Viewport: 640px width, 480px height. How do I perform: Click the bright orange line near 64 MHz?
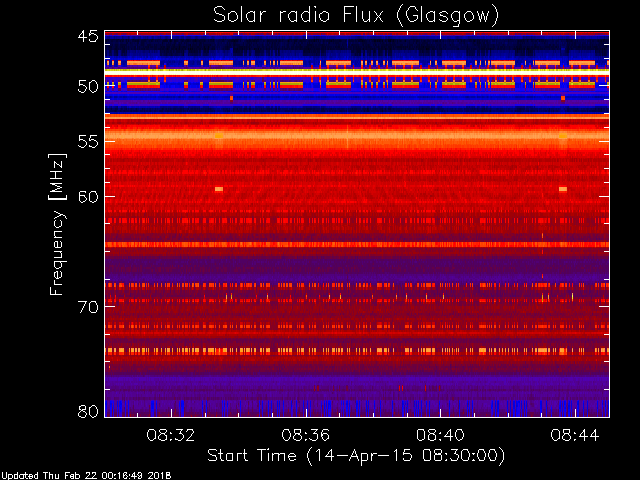[357, 244]
